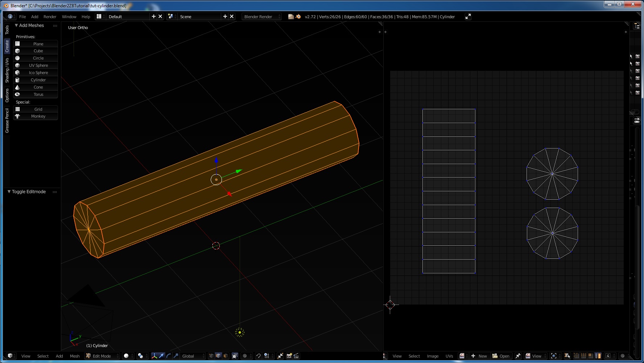Pin the image in UV editor
This screenshot has height=363, width=644.
[518, 356]
